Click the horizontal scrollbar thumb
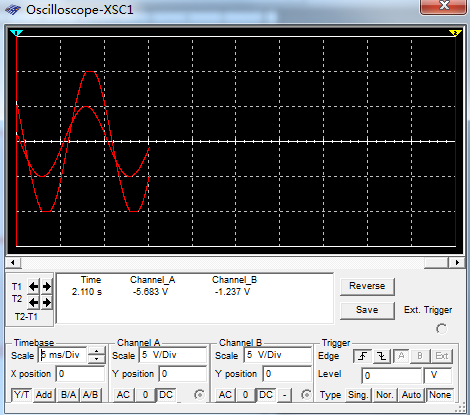 (435, 263)
